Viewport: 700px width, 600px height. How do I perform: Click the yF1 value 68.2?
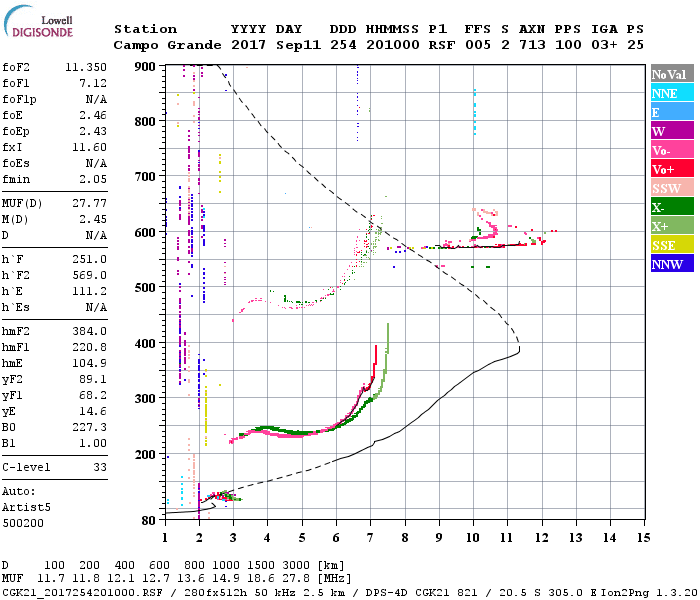tap(93, 396)
